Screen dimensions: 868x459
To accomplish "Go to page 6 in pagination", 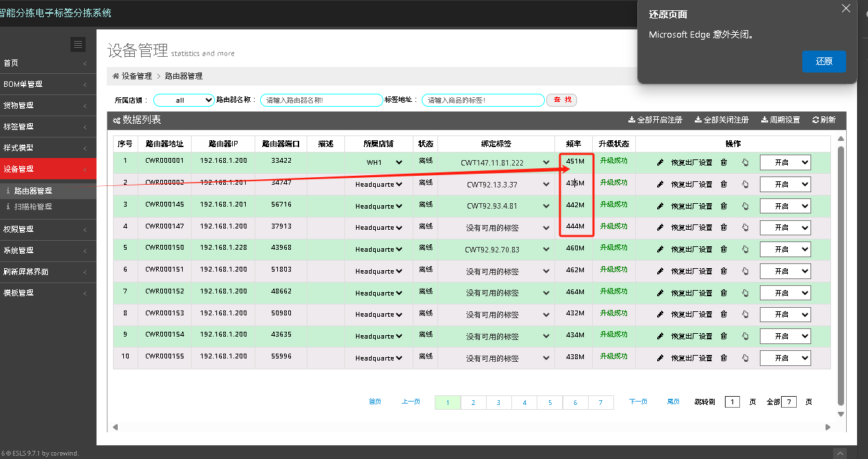I will click(x=575, y=402).
